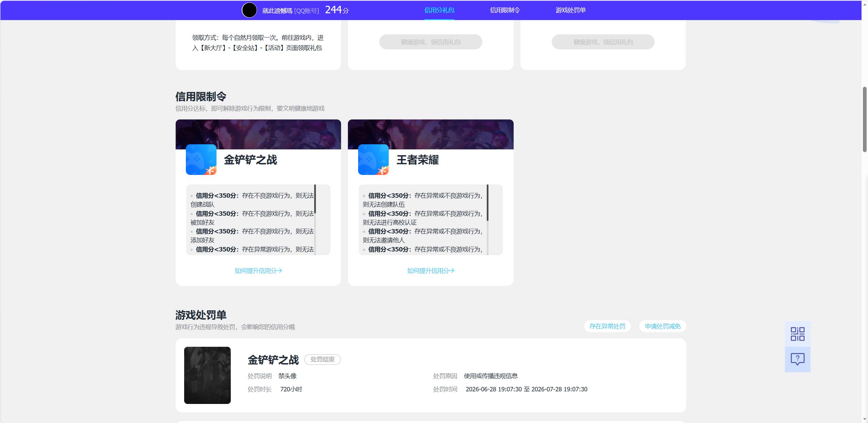Screen dimensions: 868x423
Task: Click the rule ending with 被加好友
Action: coord(252,218)
